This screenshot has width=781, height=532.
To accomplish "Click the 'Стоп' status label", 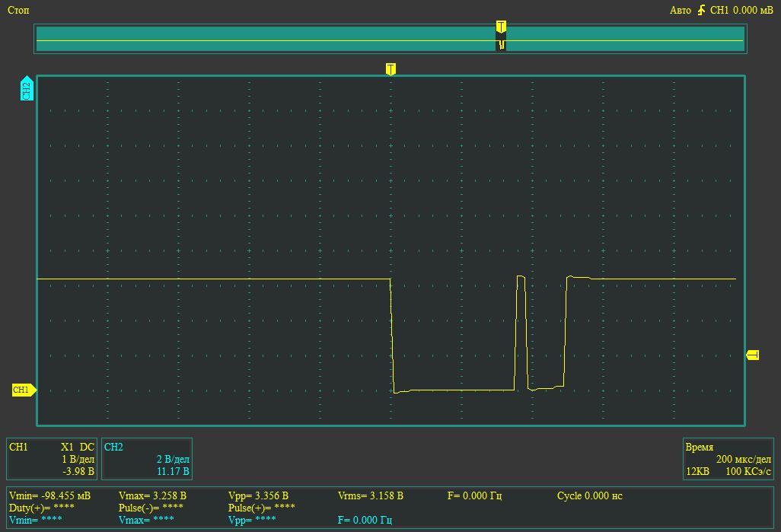I will [x=18, y=10].
